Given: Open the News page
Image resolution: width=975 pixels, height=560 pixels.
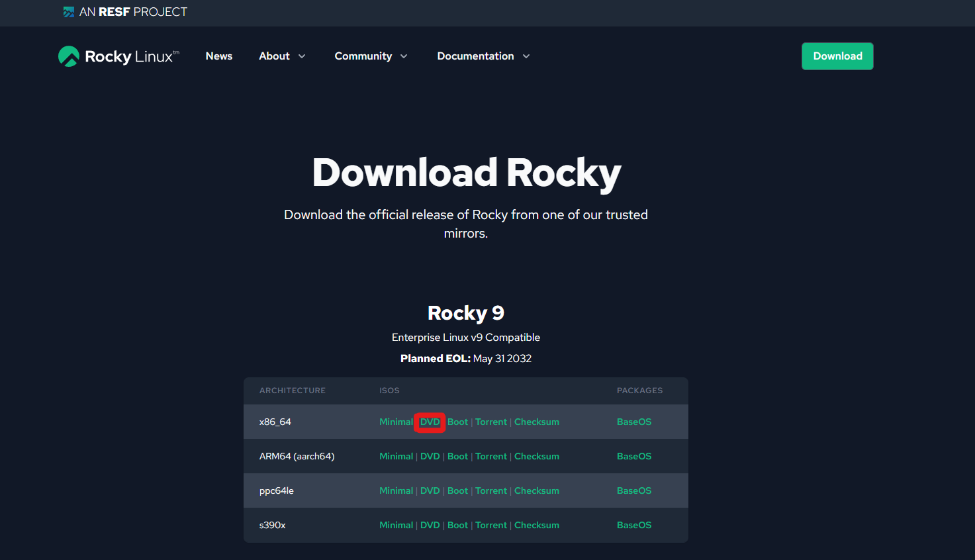Looking at the screenshot, I should click(219, 56).
